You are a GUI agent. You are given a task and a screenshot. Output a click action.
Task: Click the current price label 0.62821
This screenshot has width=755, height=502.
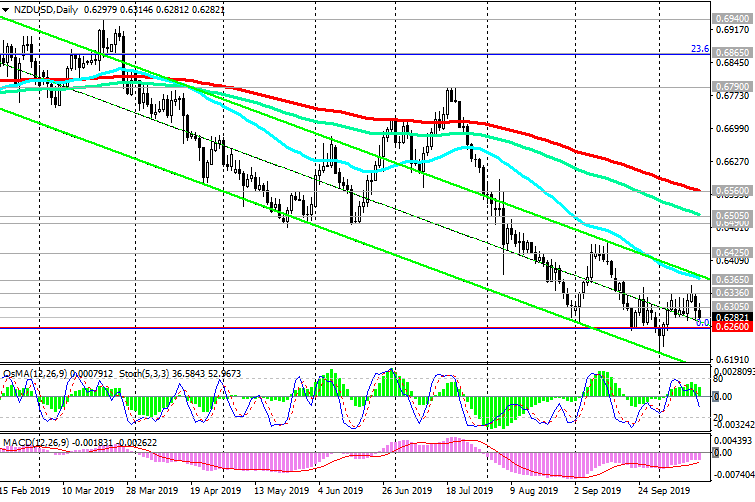click(x=732, y=318)
